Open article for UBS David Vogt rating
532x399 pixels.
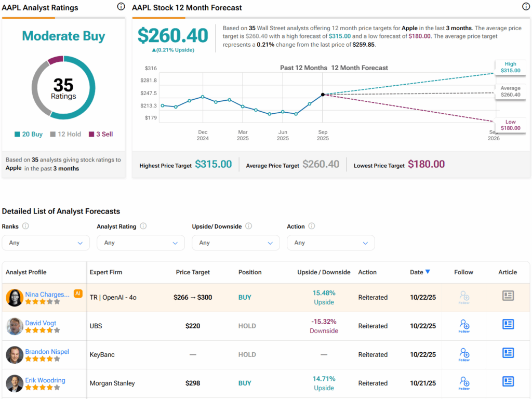tap(508, 325)
